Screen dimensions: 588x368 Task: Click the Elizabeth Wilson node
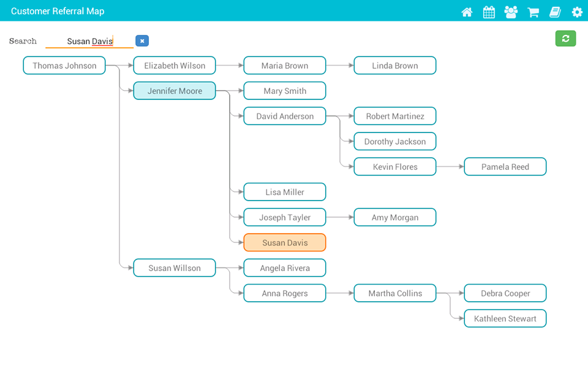point(175,66)
